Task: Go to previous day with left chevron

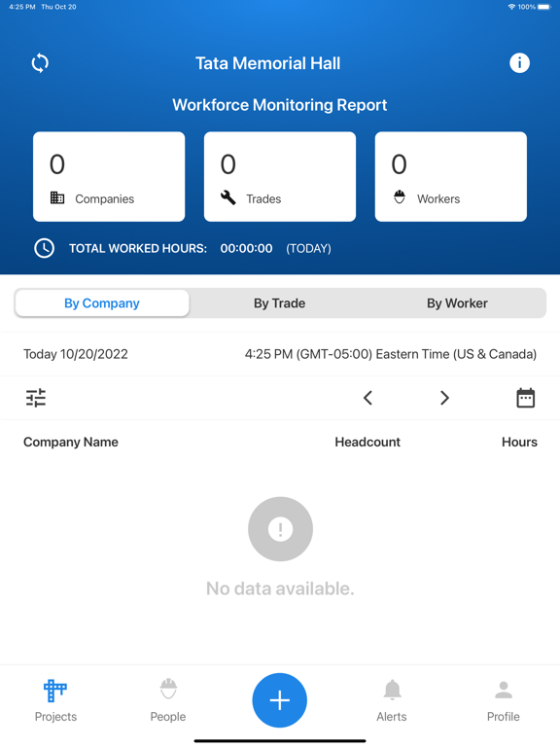Action: [367, 398]
